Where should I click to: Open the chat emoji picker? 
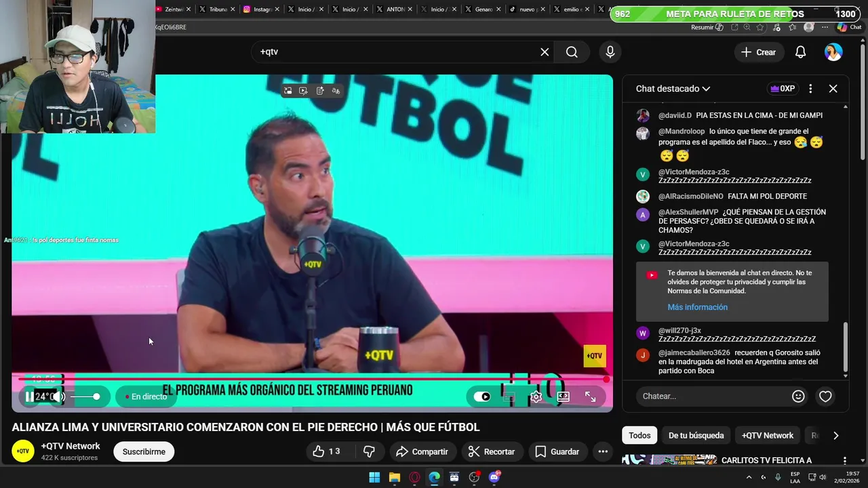click(x=798, y=396)
